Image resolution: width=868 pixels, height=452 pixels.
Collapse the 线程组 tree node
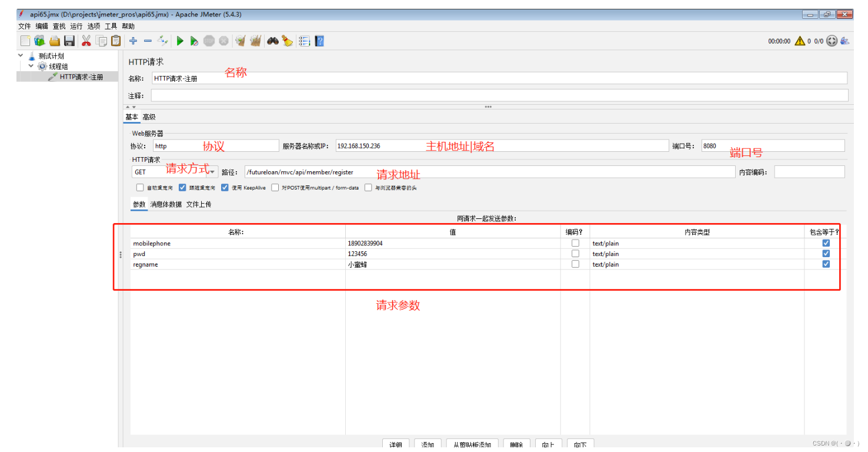[31, 66]
